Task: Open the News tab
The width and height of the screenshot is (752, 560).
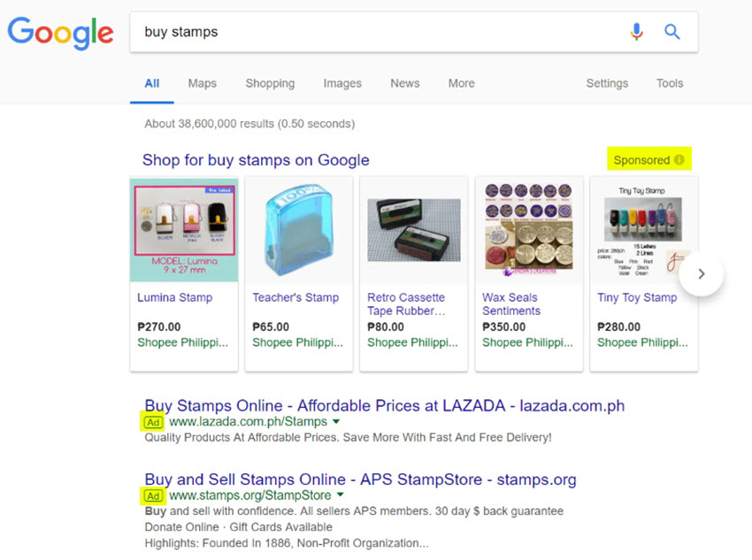Action: [405, 83]
